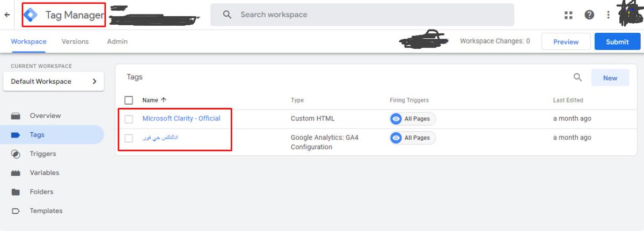Open Folders in the sidebar
Image resolution: width=644 pixels, height=231 pixels.
tap(41, 192)
